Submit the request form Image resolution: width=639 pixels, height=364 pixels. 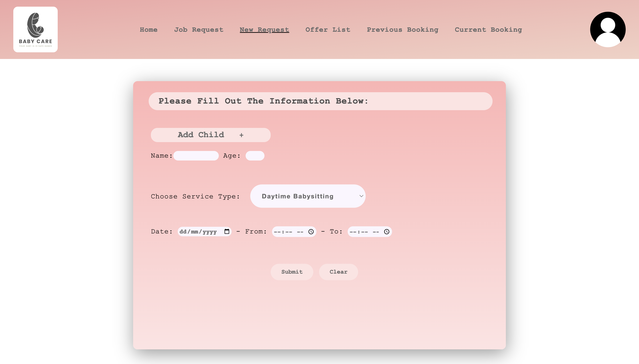click(x=292, y=272)
